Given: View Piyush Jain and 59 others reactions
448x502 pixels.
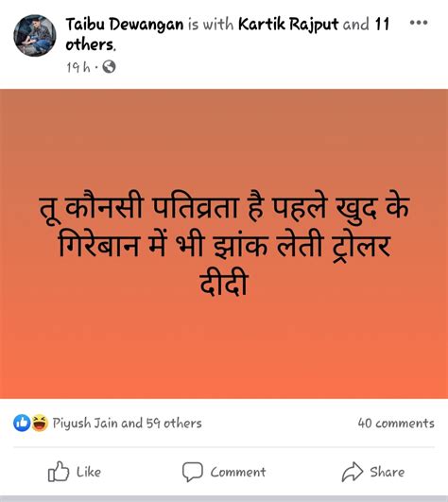Looking at the screenshot, I should click(x=127, y=424).
